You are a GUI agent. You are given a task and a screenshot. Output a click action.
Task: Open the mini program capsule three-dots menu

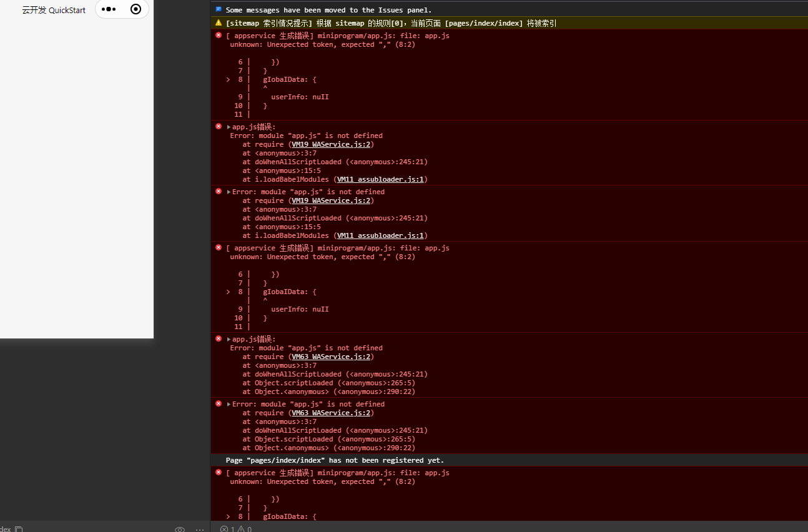click(109, 9)
